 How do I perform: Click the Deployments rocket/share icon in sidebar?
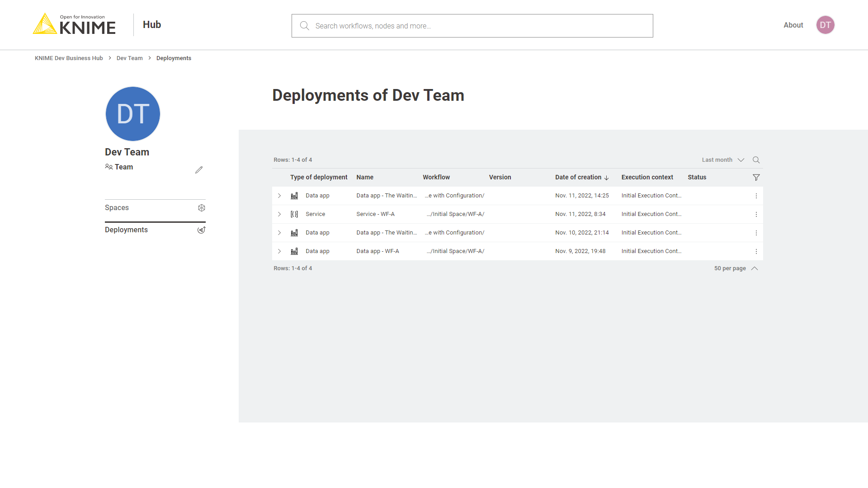pyautogui.click(x=202, y=230)
